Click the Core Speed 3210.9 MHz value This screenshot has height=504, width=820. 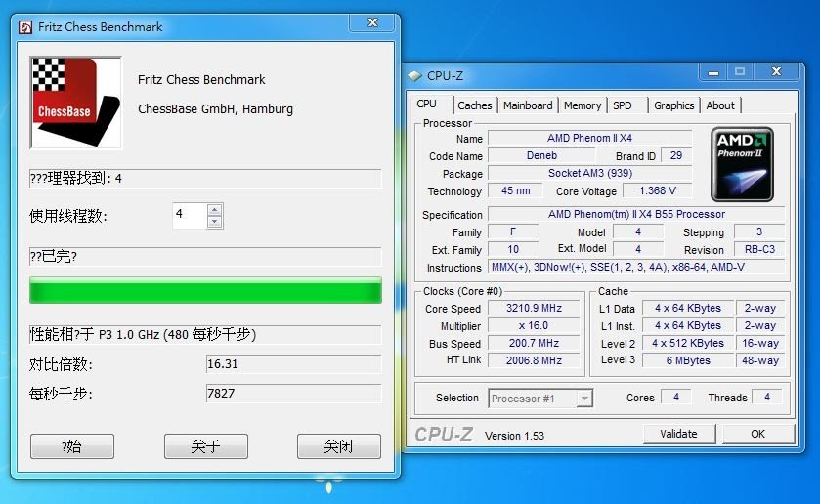click(x=534, y=309)
